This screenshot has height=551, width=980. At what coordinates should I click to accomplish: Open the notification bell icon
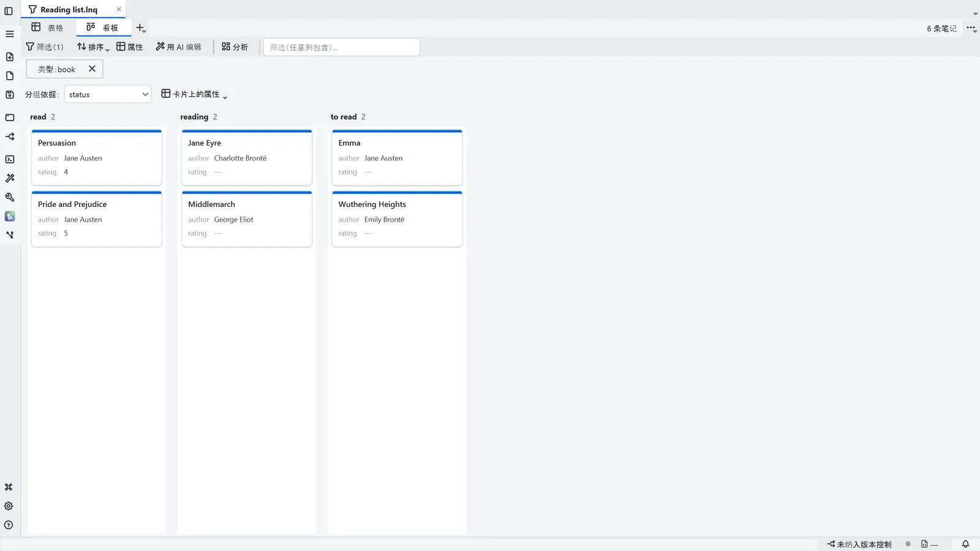pyautogui.click(x=965, y=544)
